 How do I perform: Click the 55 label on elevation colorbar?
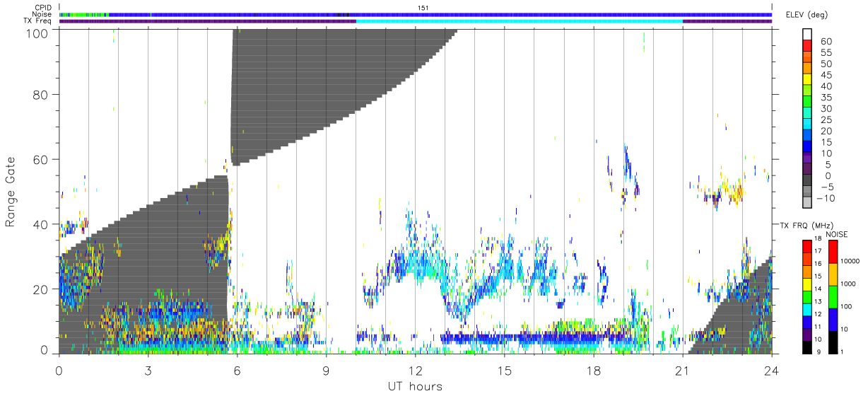[826, 52]
